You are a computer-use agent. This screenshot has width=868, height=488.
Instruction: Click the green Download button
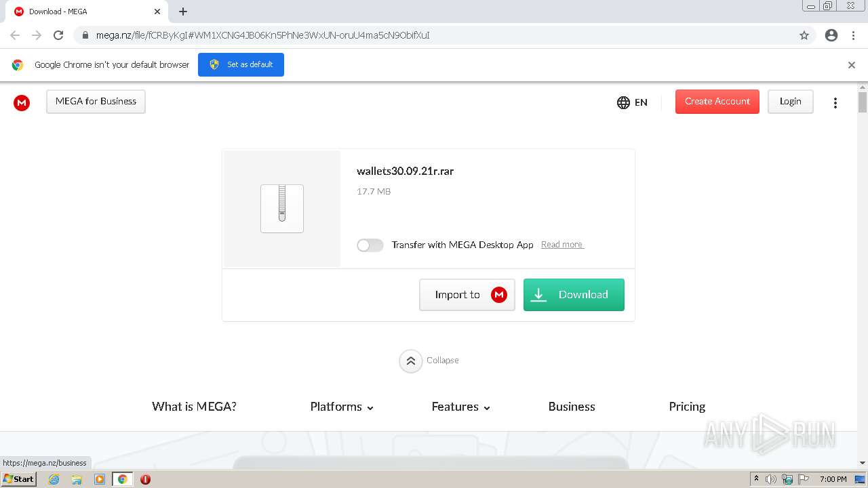[574, 295]
